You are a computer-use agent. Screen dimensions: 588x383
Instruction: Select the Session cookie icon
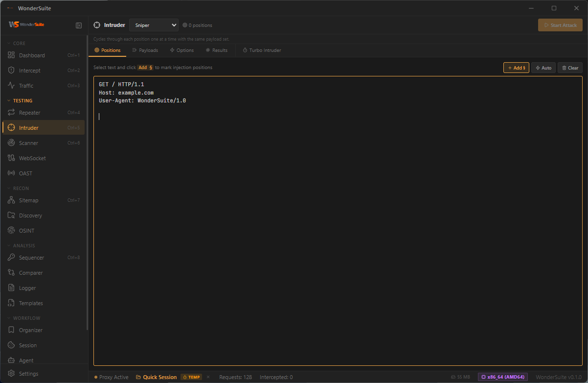point(11,345)
